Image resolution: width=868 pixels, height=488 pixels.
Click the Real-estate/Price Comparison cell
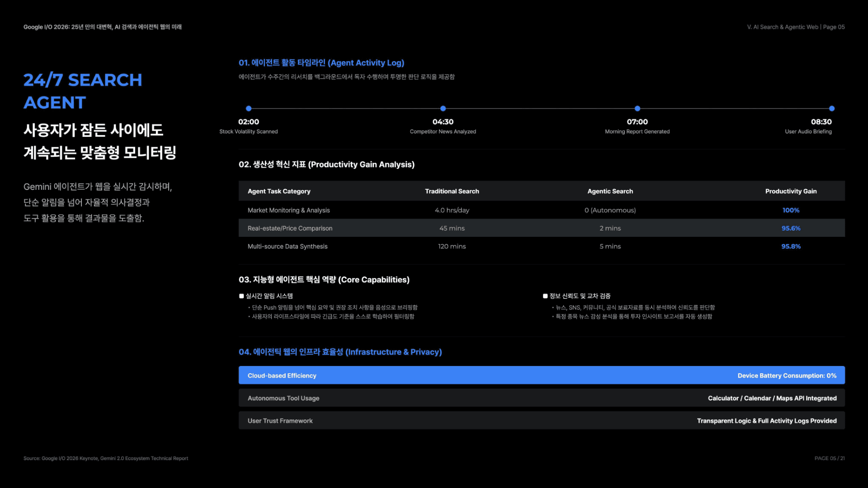[x=290, y=228]
